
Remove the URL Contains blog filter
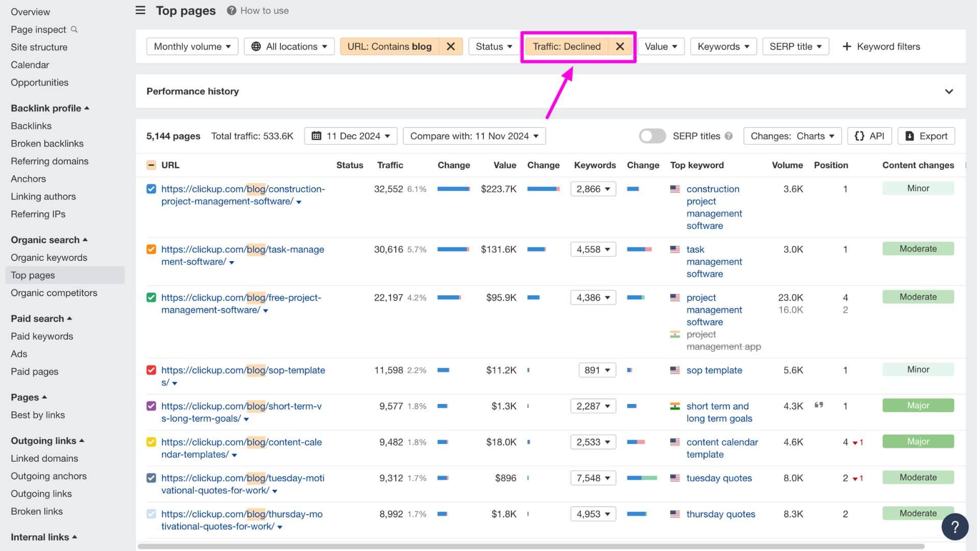451,46
